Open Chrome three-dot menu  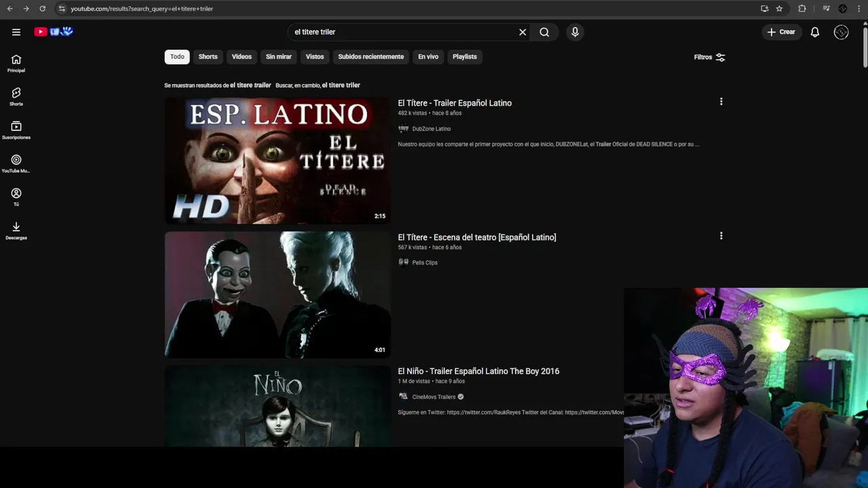point(859,9)
